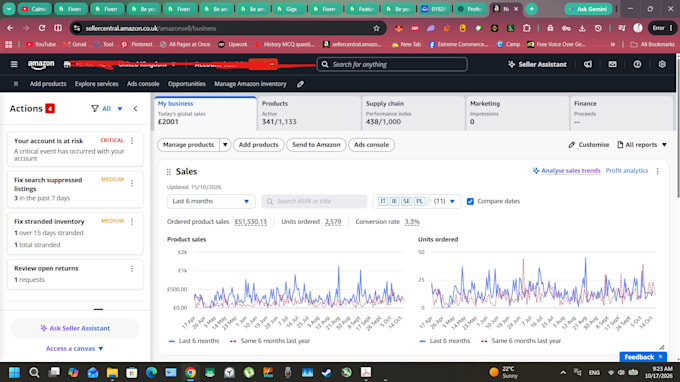Open Ads console in the favourites bar
680x382 pixels.
[x=143, y=84]
